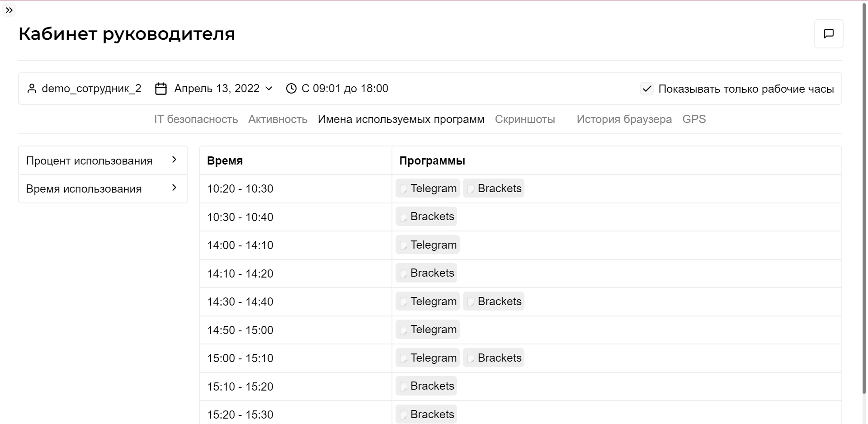This screenshot has height=424, width=868.
Task: Click the Telegram tag in 14:50 - 15:00 row
Action: (428, 330)
